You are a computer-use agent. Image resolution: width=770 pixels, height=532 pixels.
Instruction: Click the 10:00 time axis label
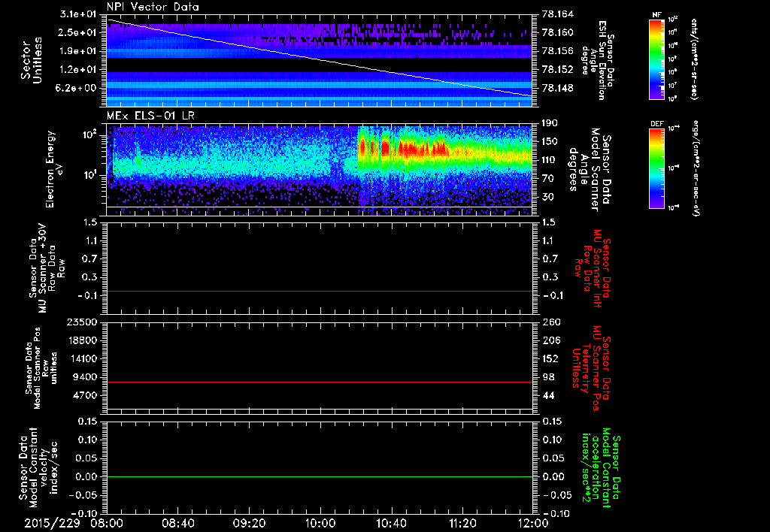tap(320, 523)
